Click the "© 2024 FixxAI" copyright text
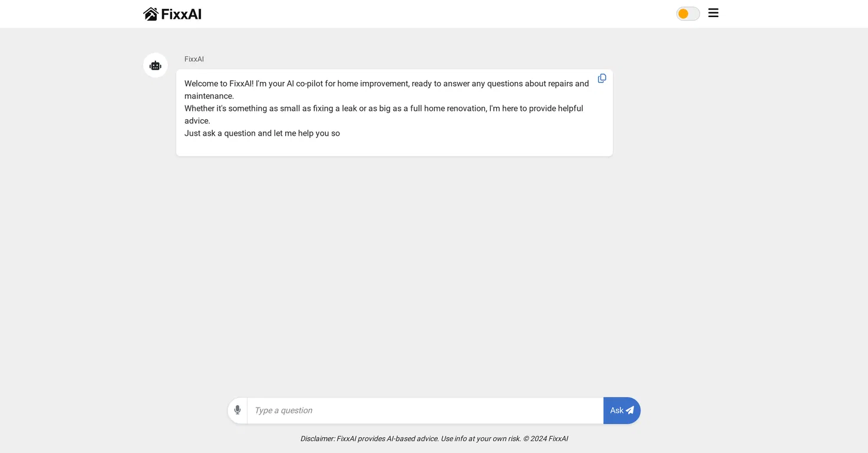Image resolution: width=868 pixels, height=453 pixels. coord(546,438)
